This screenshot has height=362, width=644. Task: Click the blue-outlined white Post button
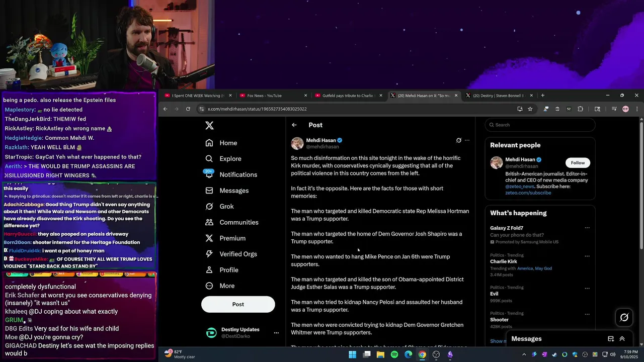[238, 304]
